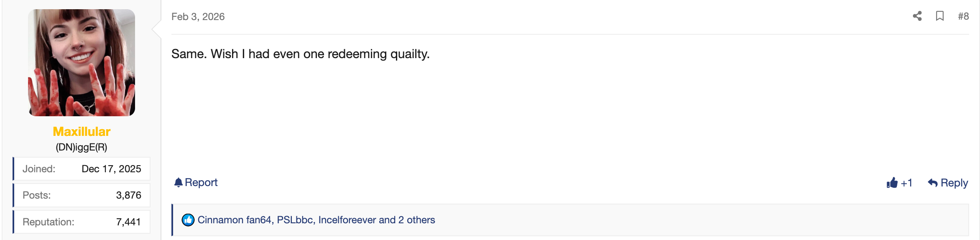Bookmark this post with the bookmark icon
The width and height of the screenshot is (980, 240).
tap(940, 16)
